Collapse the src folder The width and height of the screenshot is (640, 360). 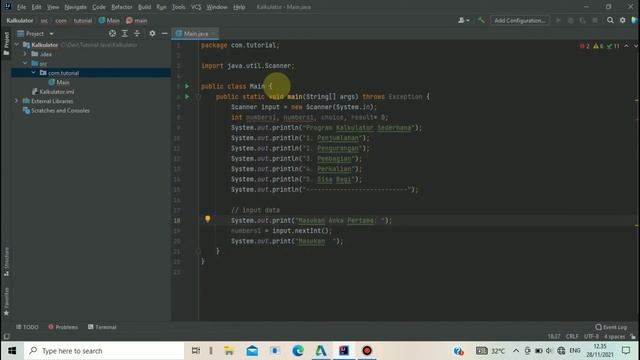(x=25, y=63)
